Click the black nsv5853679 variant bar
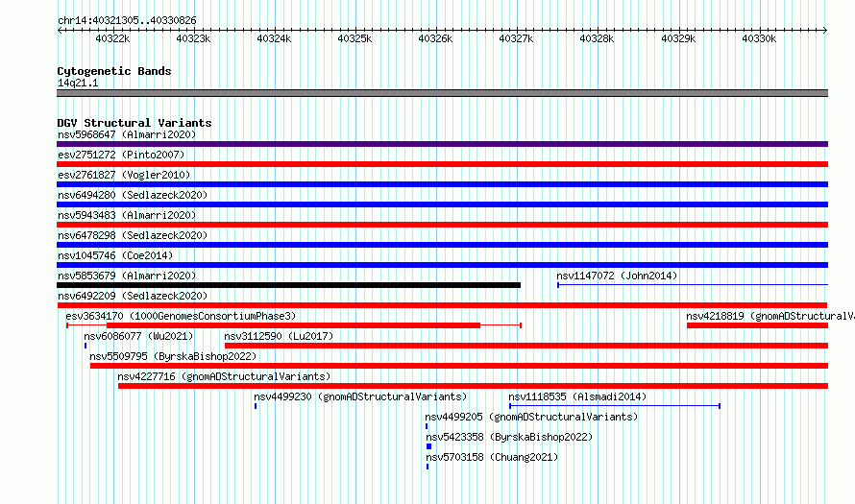The height and width of the screenshot is (504, 855). coord(288,285)
